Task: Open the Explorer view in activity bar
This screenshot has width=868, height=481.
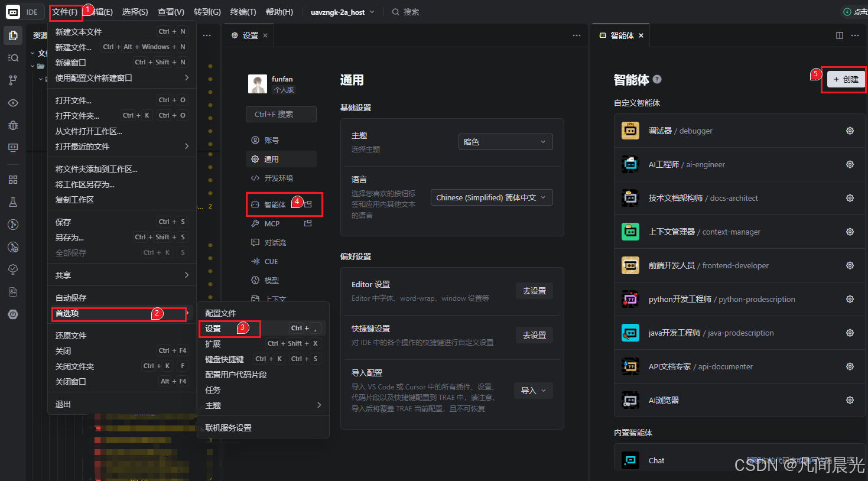Action: (13, 35)
